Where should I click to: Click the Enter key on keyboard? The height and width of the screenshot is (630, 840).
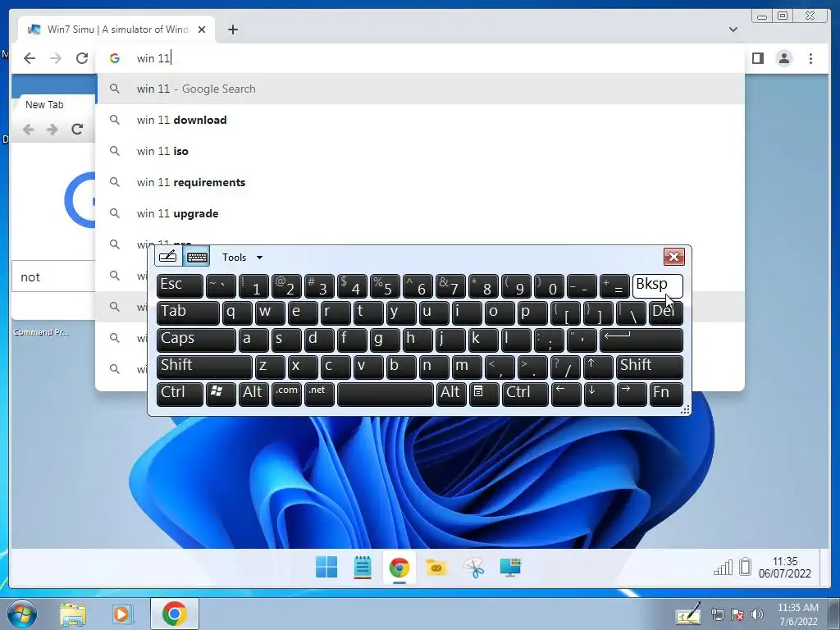click(641, 340)
